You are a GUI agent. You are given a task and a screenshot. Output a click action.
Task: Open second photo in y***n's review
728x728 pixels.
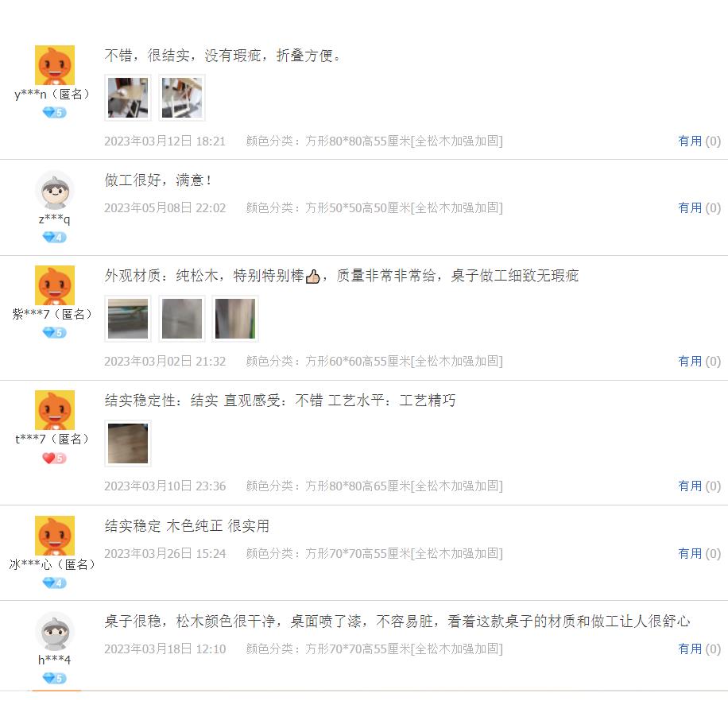pos(182,98)
